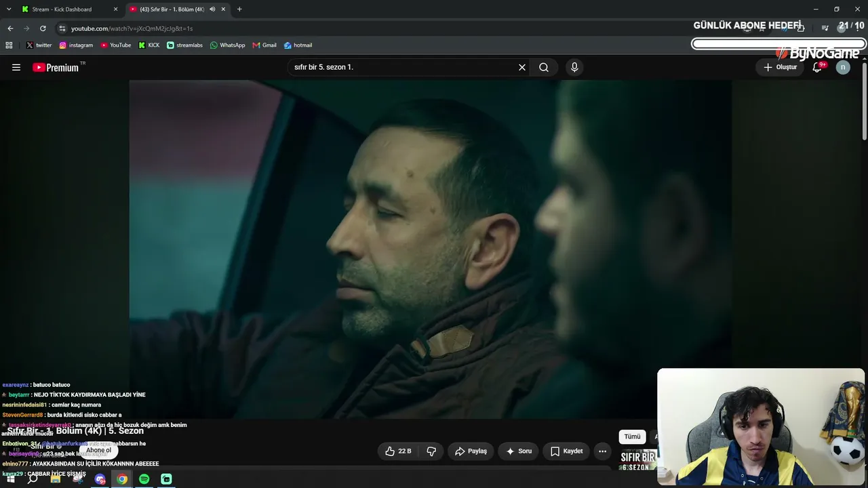Screen dimensions: 868x488
Task: Reload the current YouTube page
Action: tap(43, 28)
